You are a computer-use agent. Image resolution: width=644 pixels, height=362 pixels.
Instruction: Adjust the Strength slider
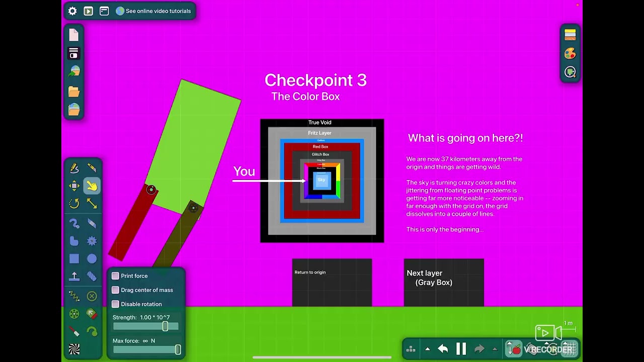pyautogui.click(x=145, y=326)
